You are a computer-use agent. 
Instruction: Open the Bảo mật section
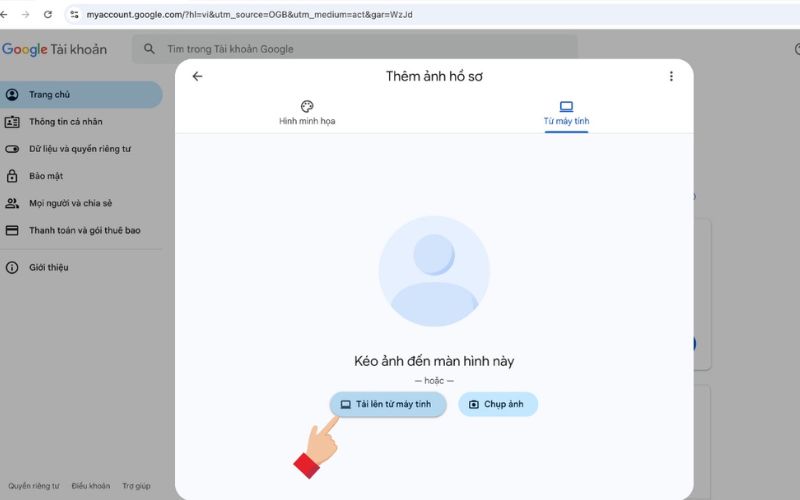(x=46, y=176)
